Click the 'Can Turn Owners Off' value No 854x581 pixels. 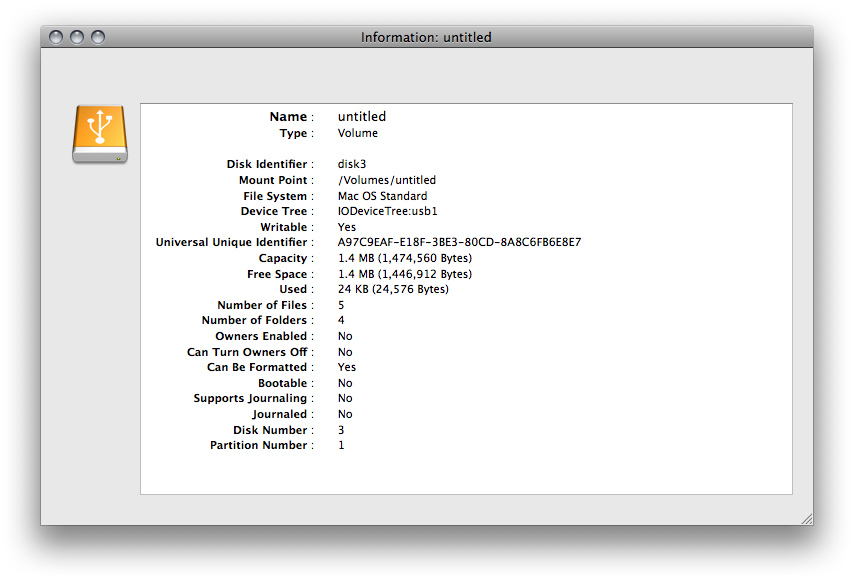[x=345, y=352]
